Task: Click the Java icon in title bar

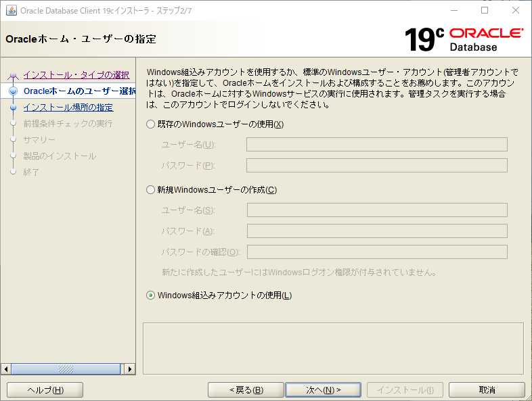Action: 11,11
